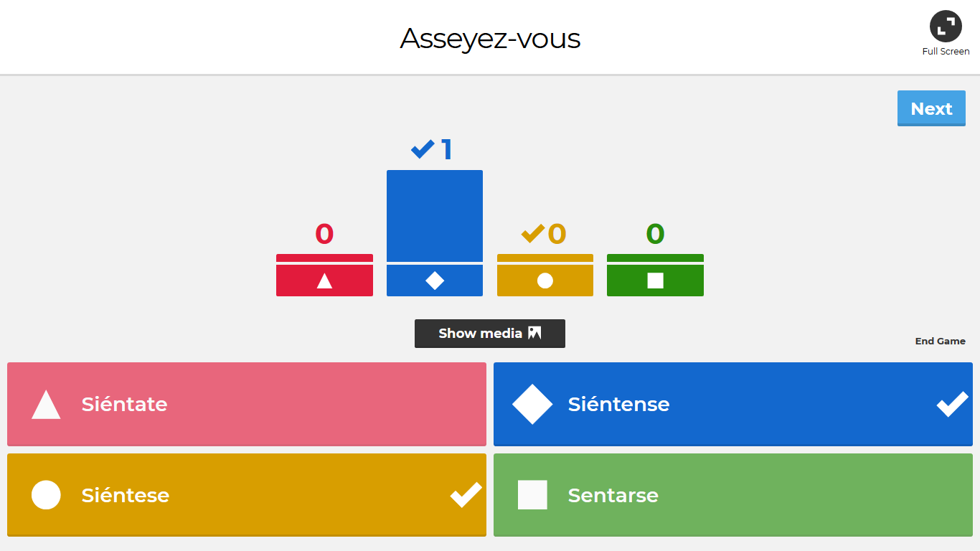The height and width of the screenshot is (551, 980).
Task: Click the green square result bar
Action: [x=655, y=275]
